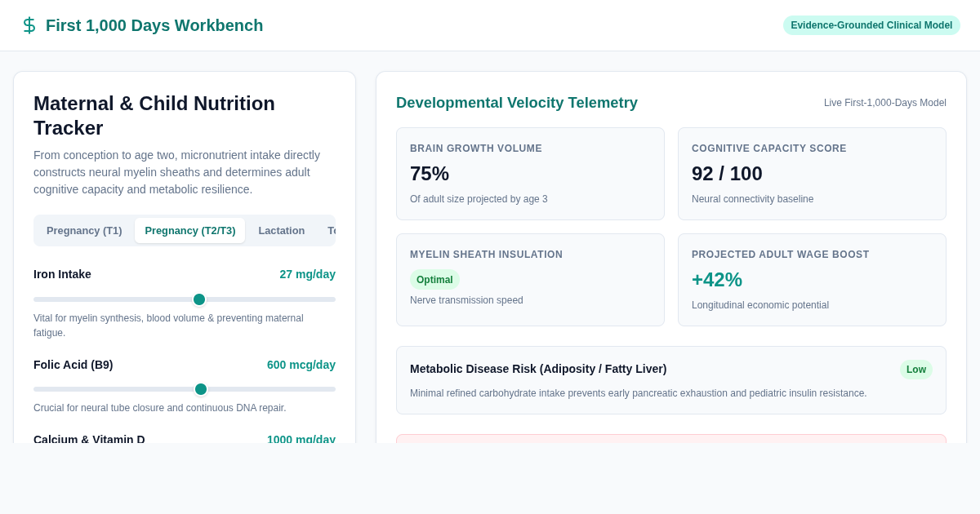Click the Myelin Sheath Insulation label
Screen dimensions: 980x514
pyautogui.click(x=486, y=255)
